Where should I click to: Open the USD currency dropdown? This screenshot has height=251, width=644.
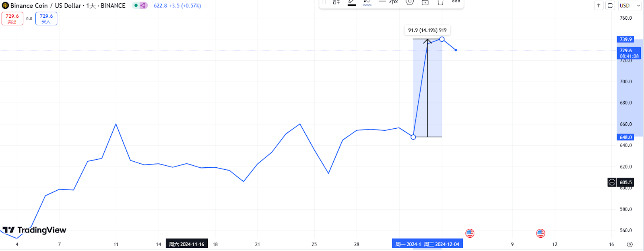(630, 6)
